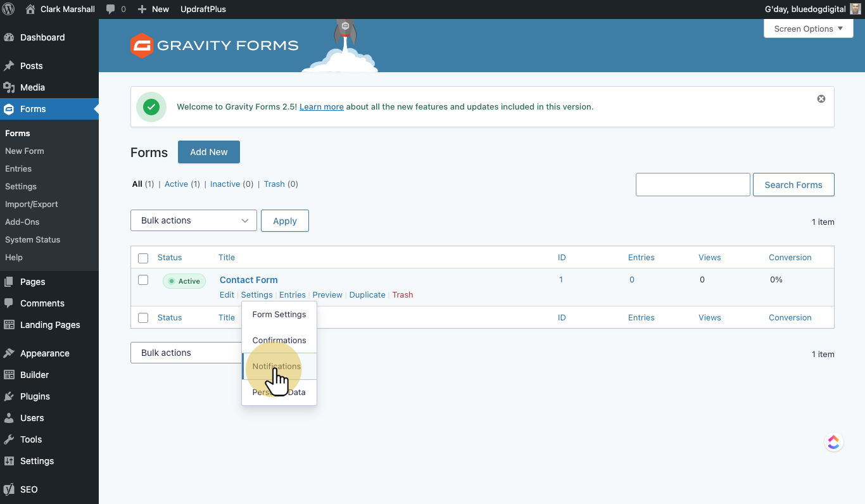Click the Tools wrench icon
The width and height of the screenshot is (865, 504).
point(9,439)
